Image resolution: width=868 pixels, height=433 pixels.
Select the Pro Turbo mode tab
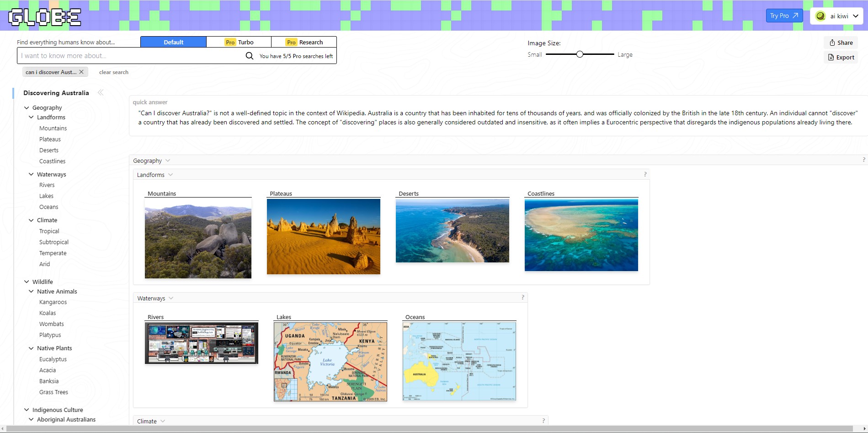tap(239, 42)
